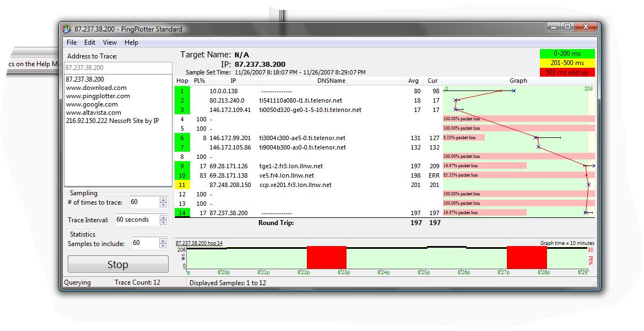644x331 pixels.
Task: Click second red block in time graph
Action: (x=527, y=258)
